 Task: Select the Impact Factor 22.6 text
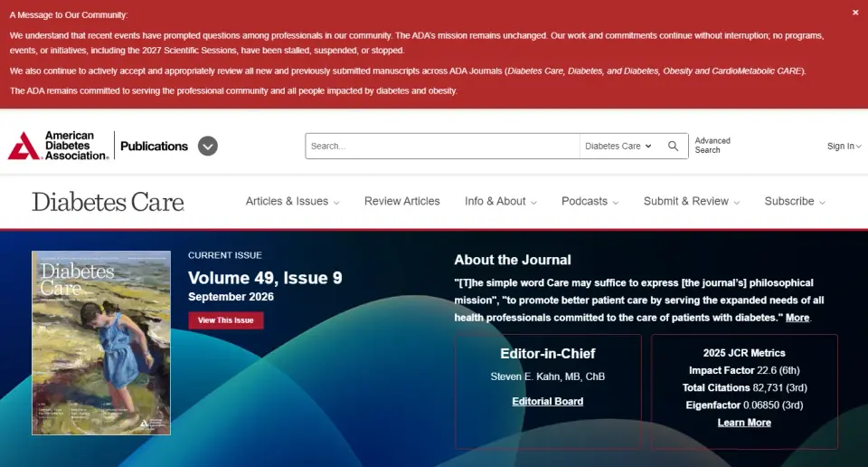pyautogui.click(x=744, y=370)
